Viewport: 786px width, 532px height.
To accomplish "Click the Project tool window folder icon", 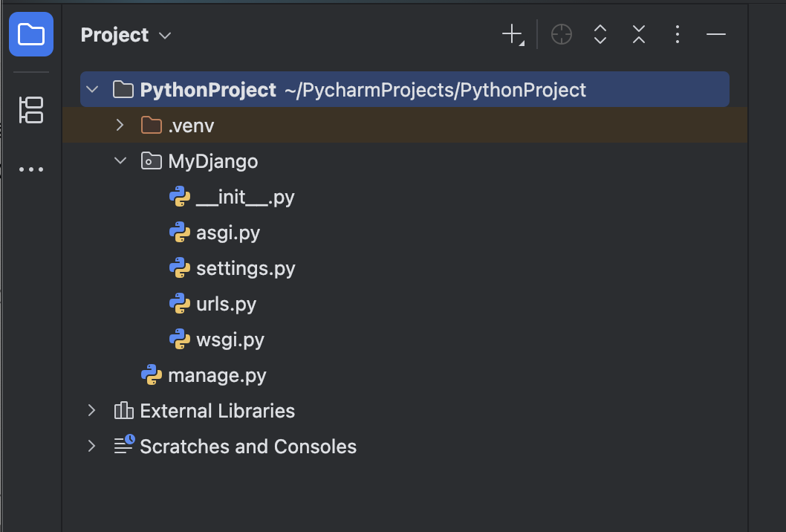I will (x=31, y=34).
